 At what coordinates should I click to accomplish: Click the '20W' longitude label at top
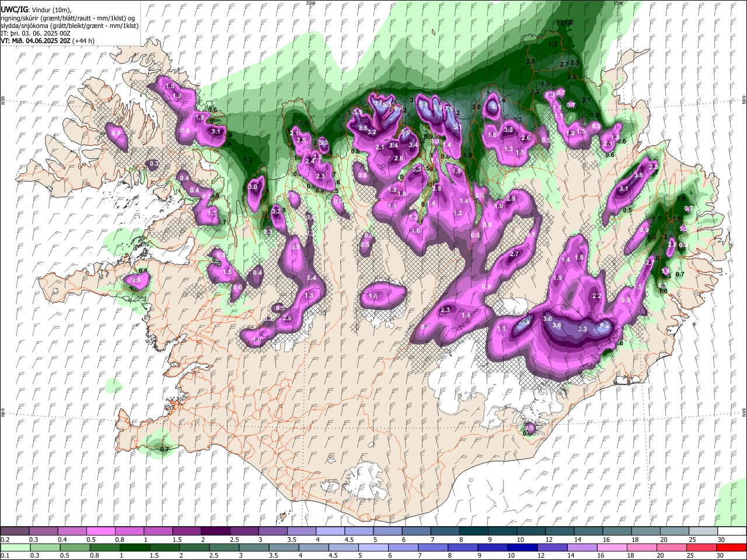[310, 3]
